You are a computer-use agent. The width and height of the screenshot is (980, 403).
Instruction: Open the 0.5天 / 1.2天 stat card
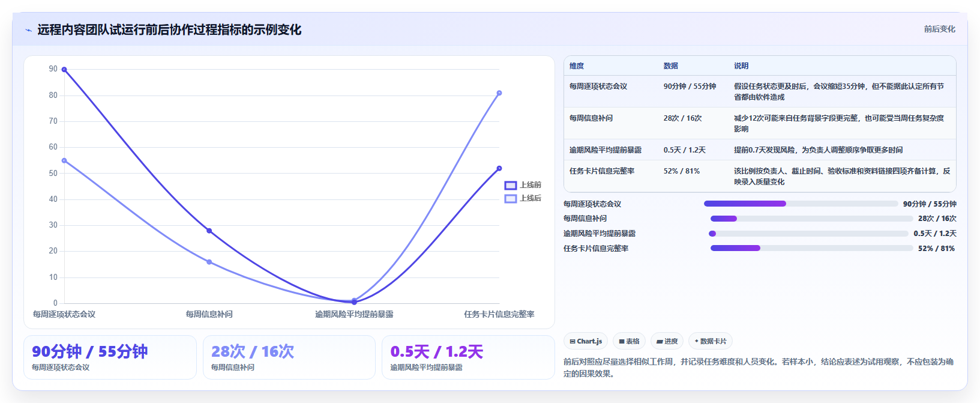point(468,357)
